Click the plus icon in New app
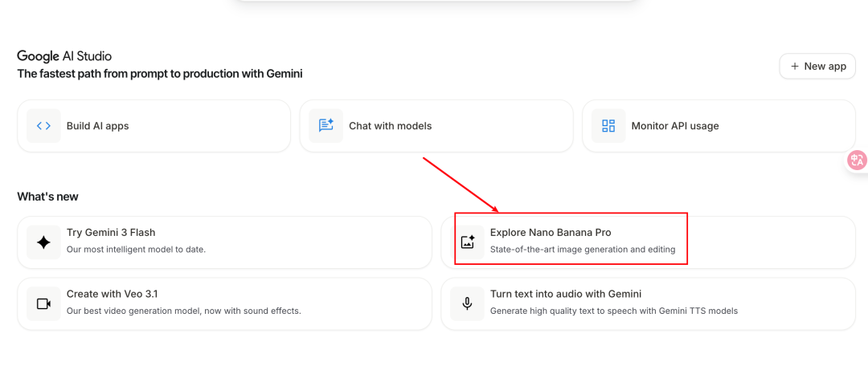The width and height of the screenshot is (868, 366). pyautogui.click(x=795, y=67)
